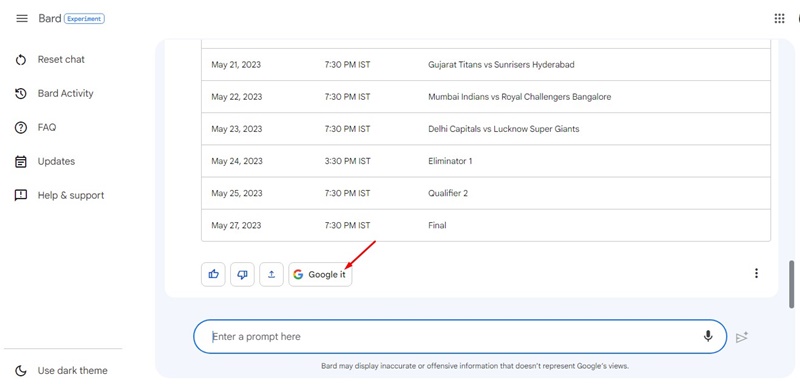Open the response three-dot more menu

[756, 273]
